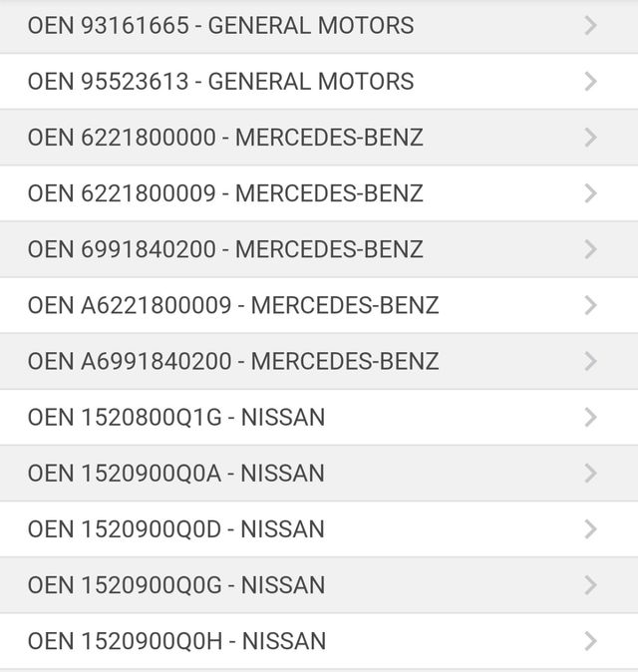Choose OEN 1520900Q0D - NISSAN label
Screen dimensions: 638x672
point(176,528)
